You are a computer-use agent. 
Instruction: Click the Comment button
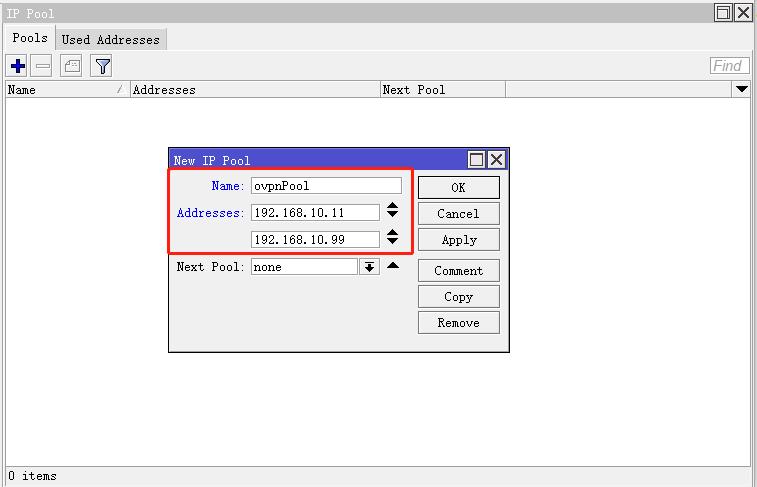click(459, 270)
